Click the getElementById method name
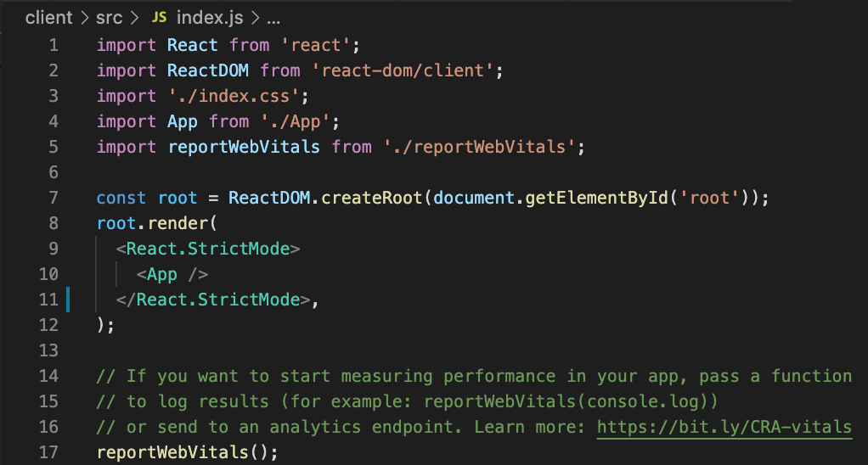 596,198
